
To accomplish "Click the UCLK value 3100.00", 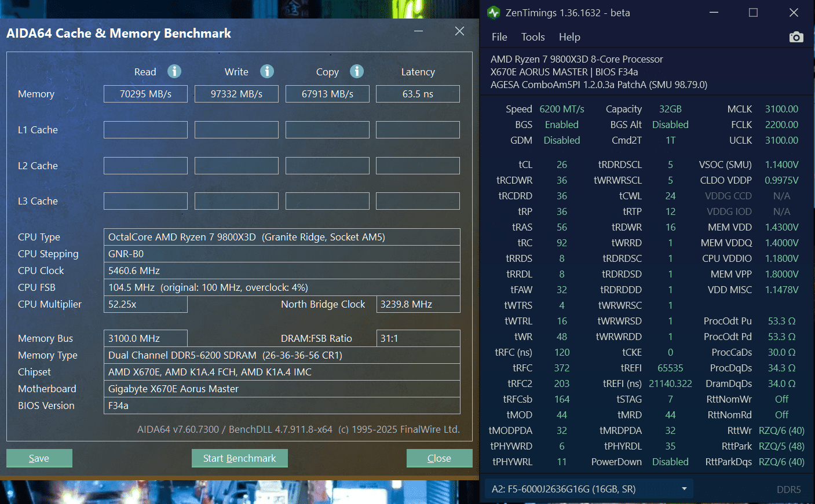I will point(781,140).
